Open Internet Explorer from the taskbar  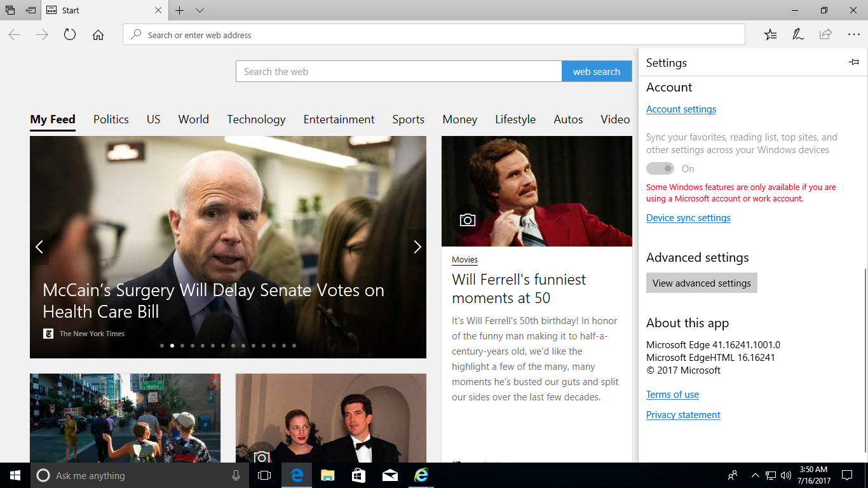tap(421, 475)
